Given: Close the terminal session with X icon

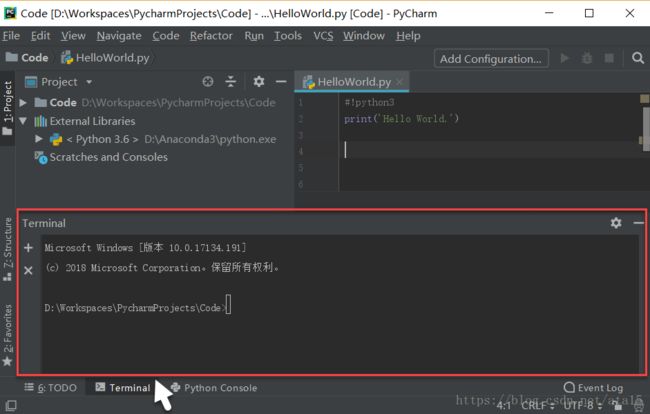Looking at the screenshot, I should pyautogui.click(x=28, y=271).
